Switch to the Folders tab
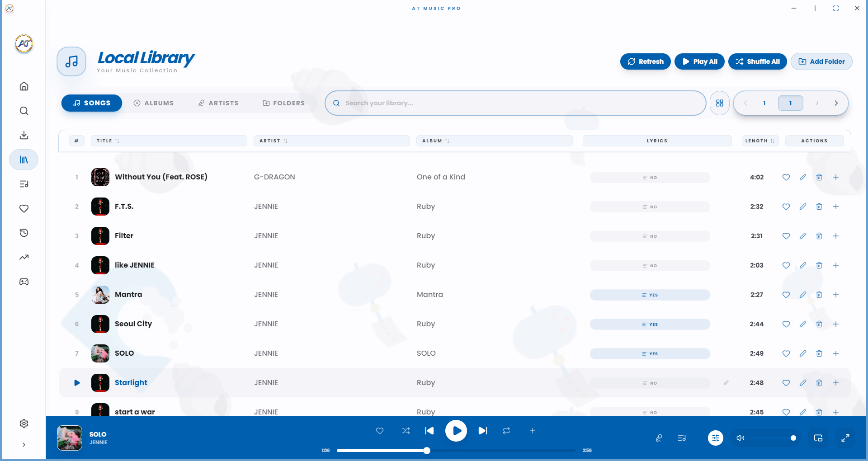This screenshot has width=868, height=461. [x=283, y=103]
